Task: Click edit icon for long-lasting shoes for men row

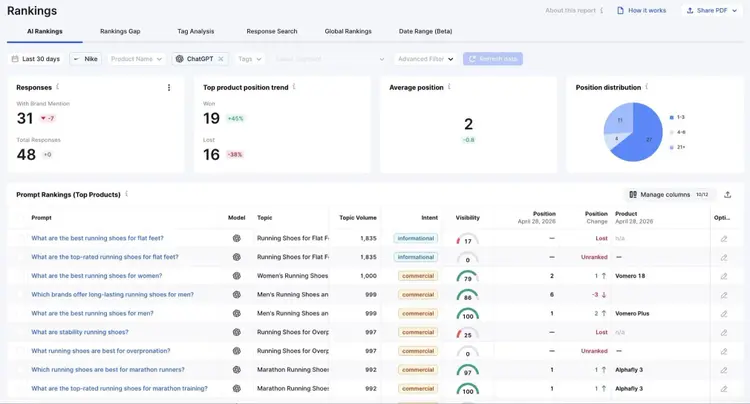Action: click(x=724, y=295)
